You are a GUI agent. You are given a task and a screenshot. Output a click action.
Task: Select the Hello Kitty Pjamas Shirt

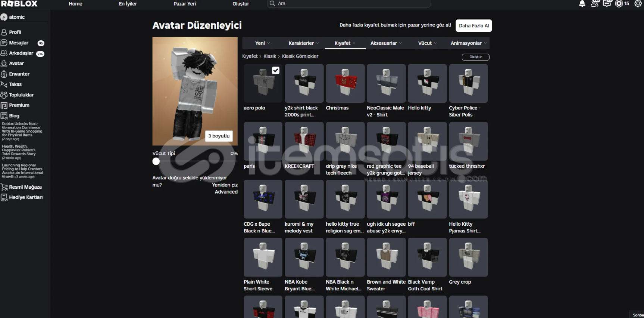click(x=468, y=199)
